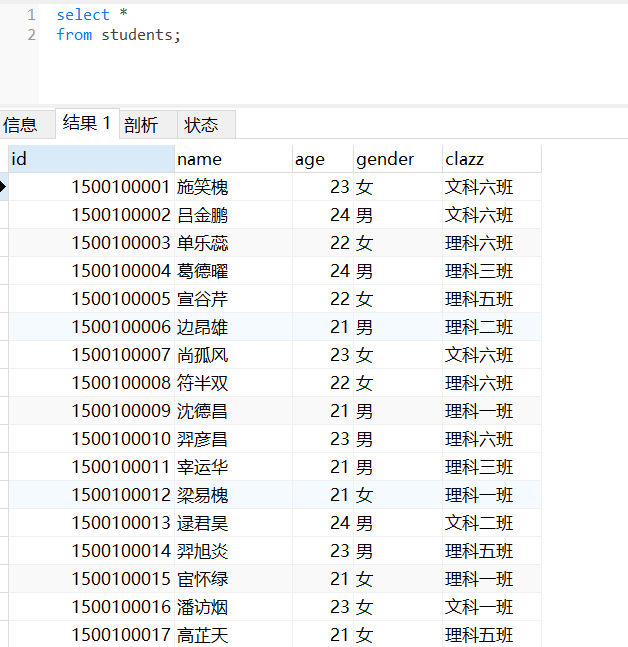Select the 结果 1 tab

(87, 123)
